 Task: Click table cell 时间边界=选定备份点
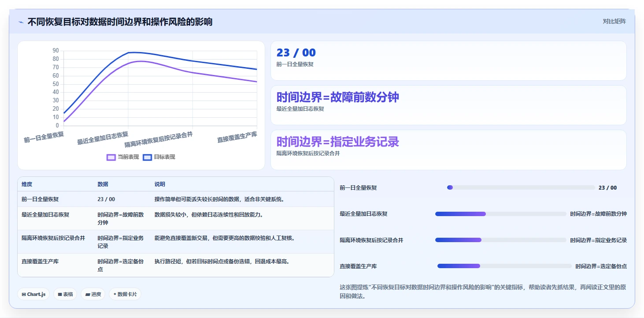click(x=121, y=265)
